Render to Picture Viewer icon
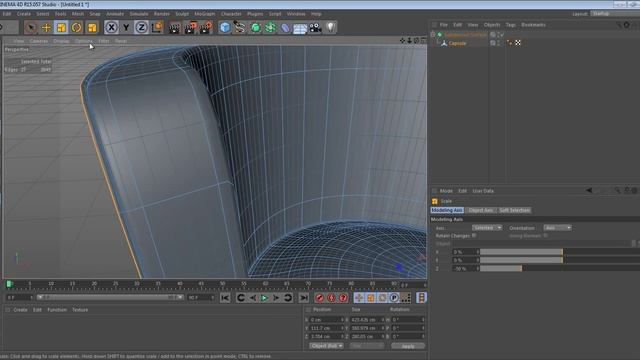640x360 pixels. click(191, 27)
